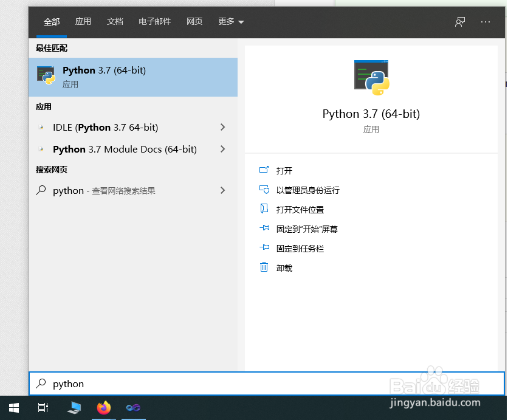
Task: Click large Python icon in preview pane
Action: tap(372, 77)
